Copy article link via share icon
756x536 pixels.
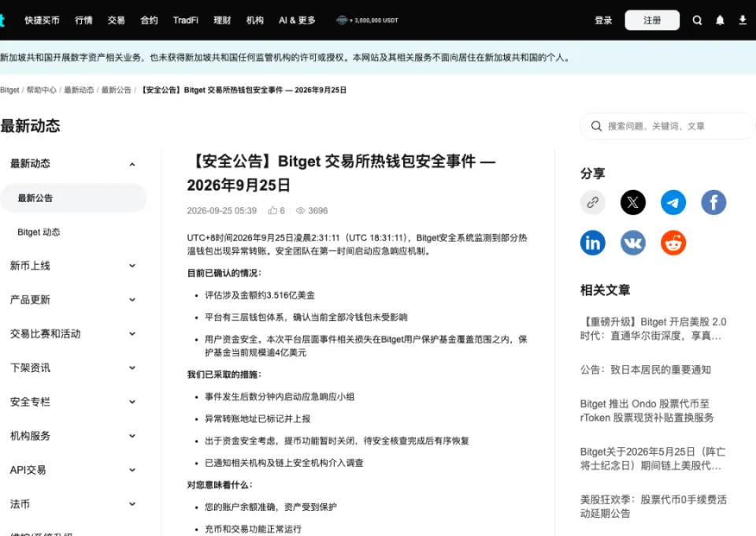point(592,203)
